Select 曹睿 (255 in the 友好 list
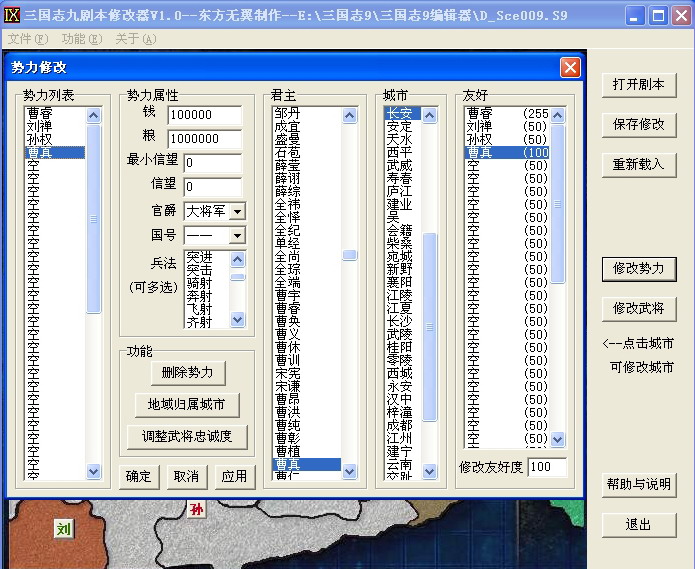Viewport: 695px width, 569px height. pyautogui.click(x=507, y=113)
